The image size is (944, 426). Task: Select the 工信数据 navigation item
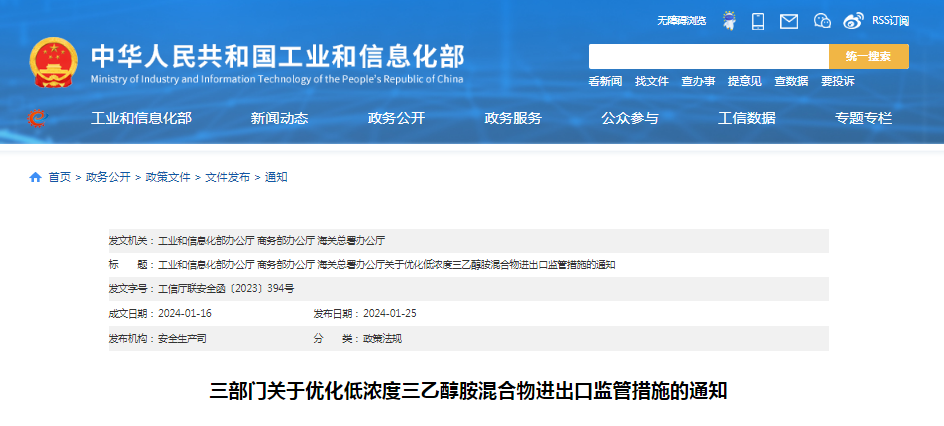pos(746,118)
